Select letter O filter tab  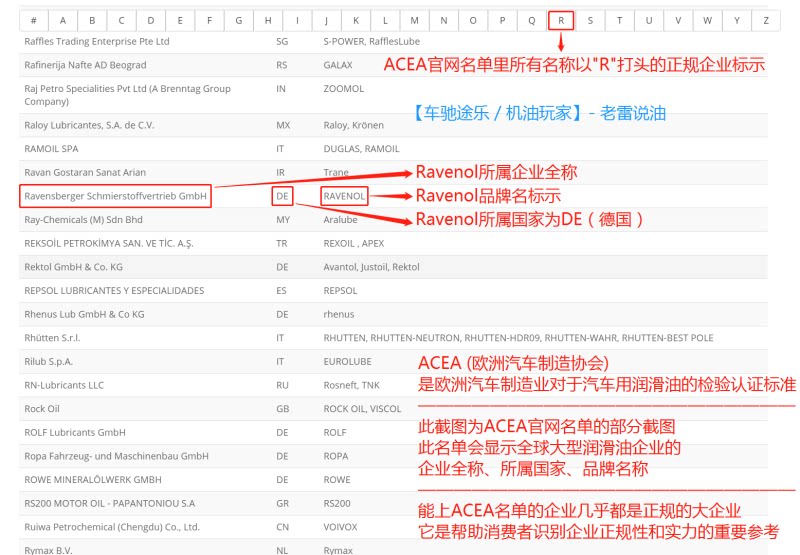point(473,20)
